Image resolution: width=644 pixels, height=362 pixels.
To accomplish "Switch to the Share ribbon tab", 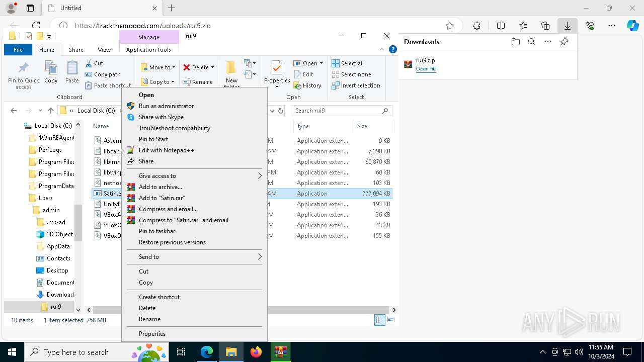I will coord(76,50).
